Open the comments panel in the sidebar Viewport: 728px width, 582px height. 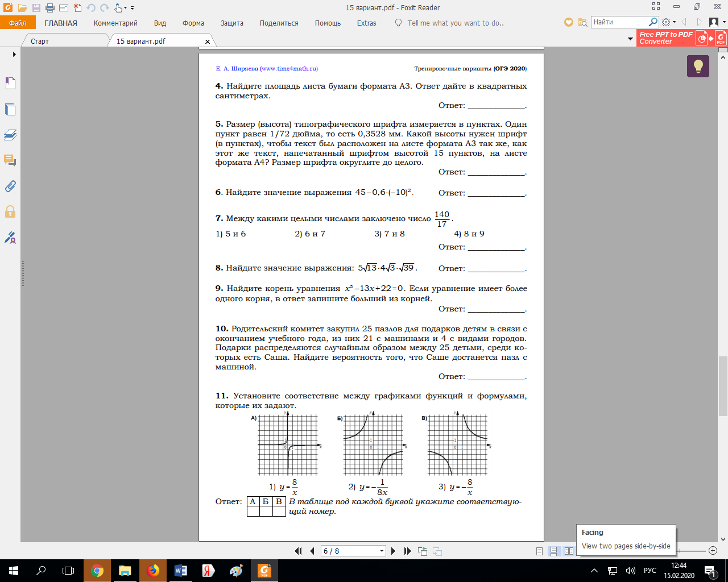pos(10,160)
